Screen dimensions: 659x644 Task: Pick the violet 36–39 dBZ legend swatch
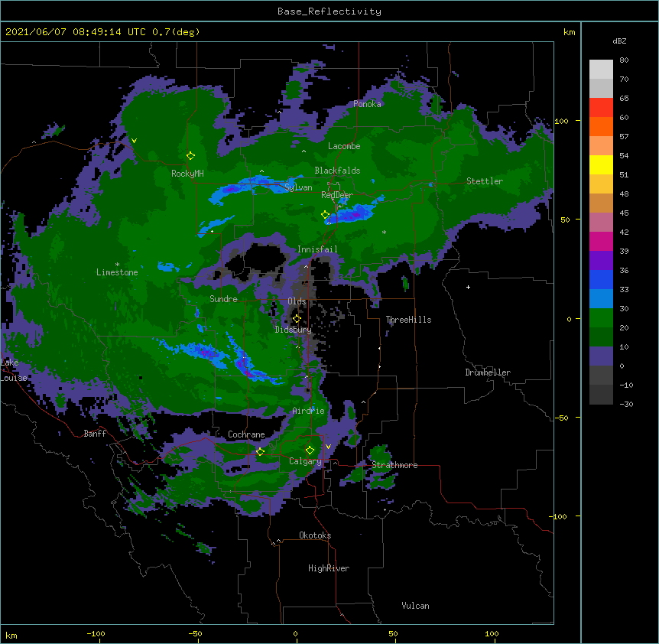click(601, 261)
